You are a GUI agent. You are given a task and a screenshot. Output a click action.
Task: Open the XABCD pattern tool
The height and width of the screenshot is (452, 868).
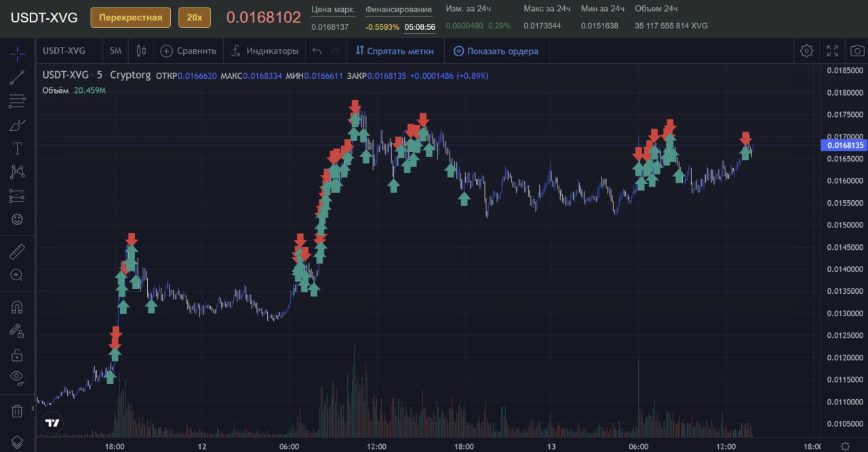[18, 172]
